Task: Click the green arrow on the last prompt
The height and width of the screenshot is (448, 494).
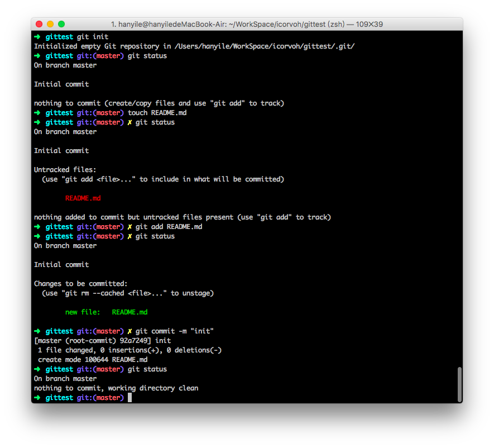Action: pyautogui.click(x=37, y=398)
